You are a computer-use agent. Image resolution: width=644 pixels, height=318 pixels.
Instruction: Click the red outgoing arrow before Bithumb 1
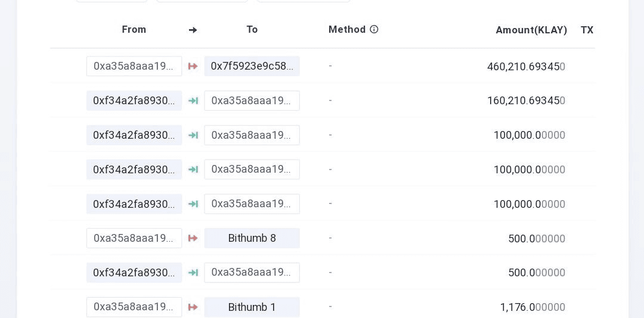(x=193, y=307)
